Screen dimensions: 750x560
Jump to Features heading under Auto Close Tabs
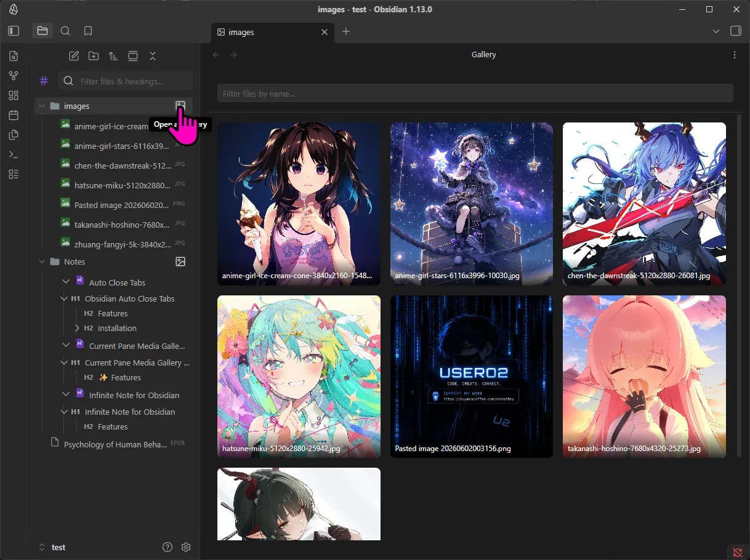point(113,313)
